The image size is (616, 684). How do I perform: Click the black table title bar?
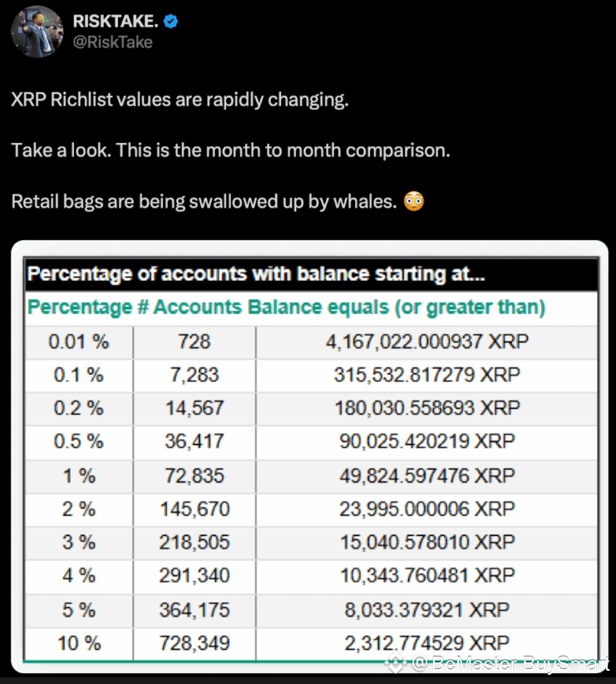[x=312, y=274]
